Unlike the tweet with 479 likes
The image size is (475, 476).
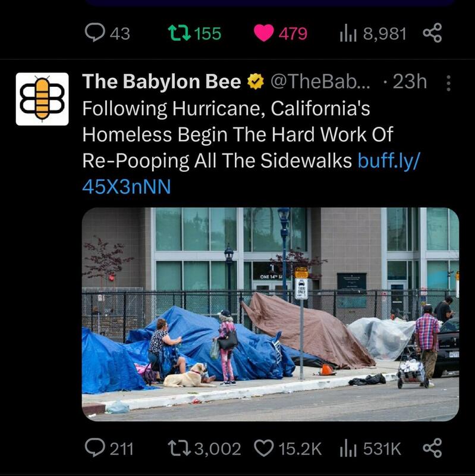pos(263,33)
